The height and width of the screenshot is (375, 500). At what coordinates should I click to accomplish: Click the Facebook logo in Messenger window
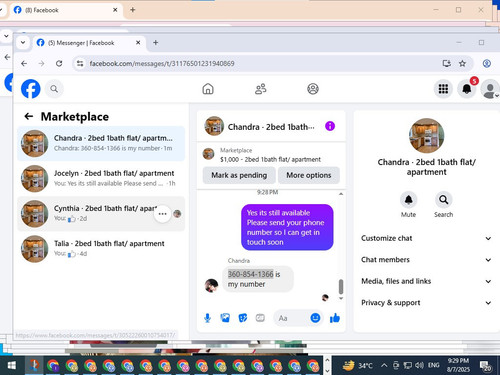[x=31, y=89]
